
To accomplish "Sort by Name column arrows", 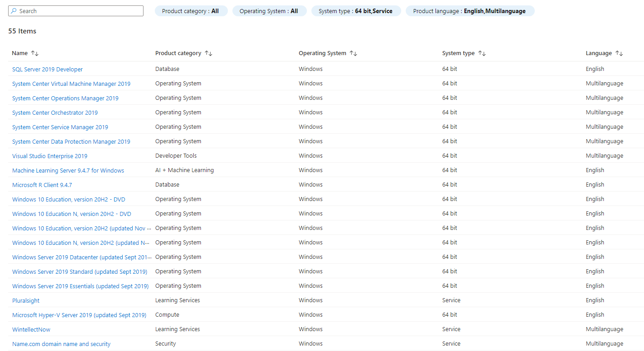I will pyautogui.click(x=35, y=53).
